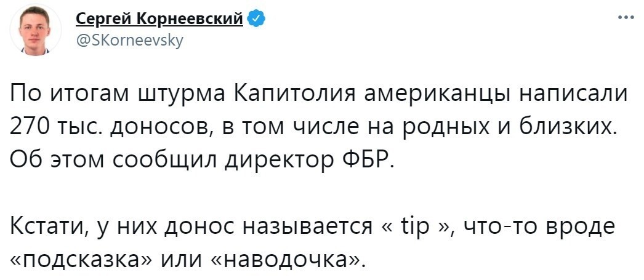Open Сергей Корнеевский's profile avatar photo

point(35,30)
